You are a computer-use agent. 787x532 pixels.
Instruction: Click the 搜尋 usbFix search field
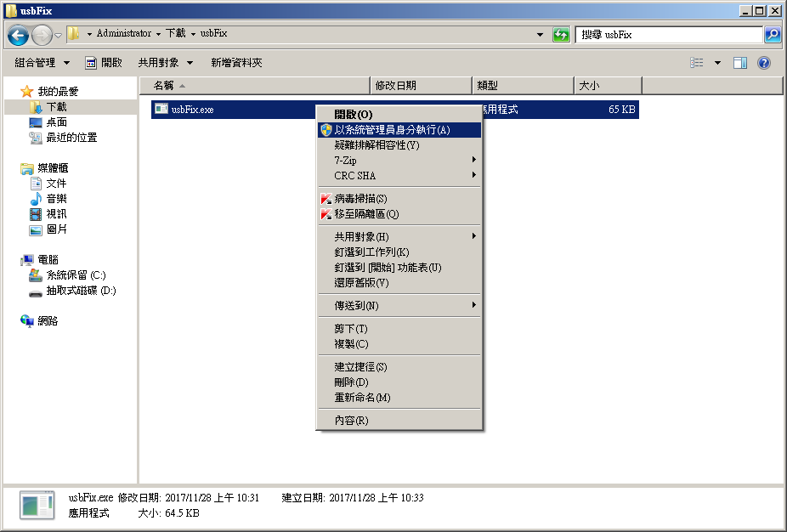coord(667,35)
